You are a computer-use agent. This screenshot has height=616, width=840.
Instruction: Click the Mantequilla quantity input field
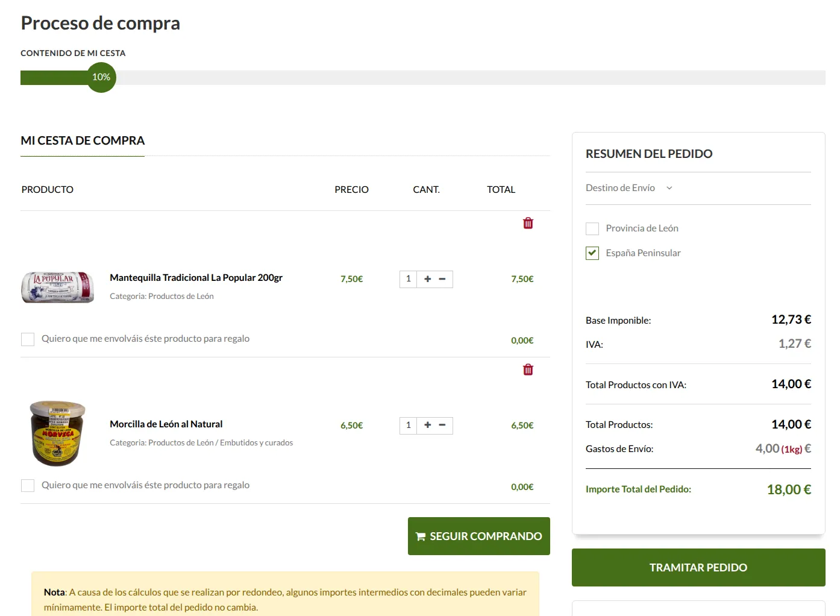click(409, 279)
